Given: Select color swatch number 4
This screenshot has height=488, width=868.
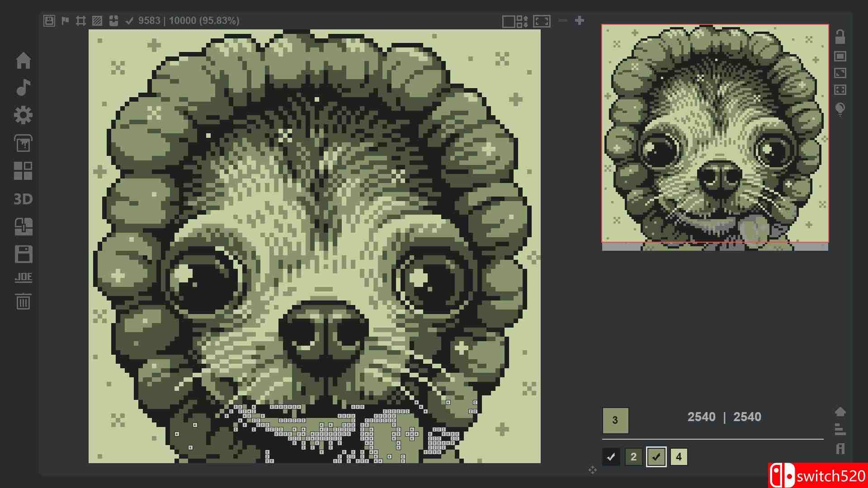Looking at the screenshot, I should pyautogui.click(x=679, y=457).
